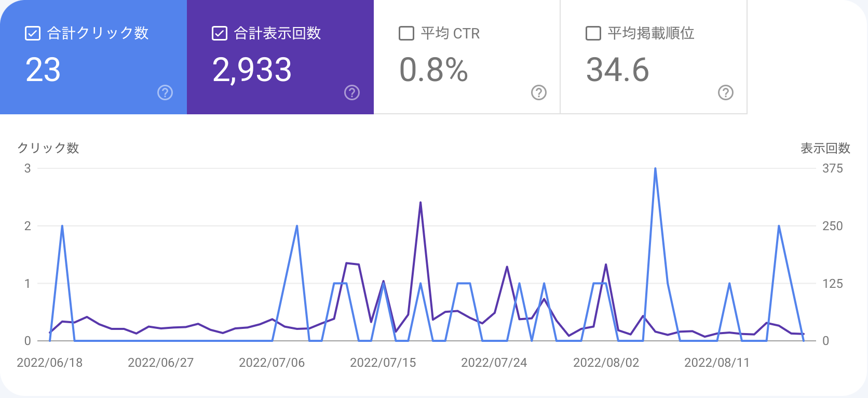Click the highest blue clicks peak at 3
Viewport: 868px width, 398px height.
click(656, 169)
